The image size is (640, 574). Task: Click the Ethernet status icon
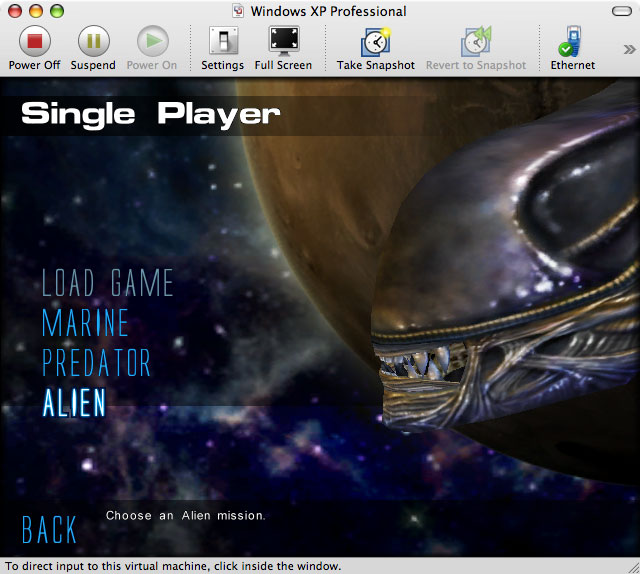tap(571, 41)
